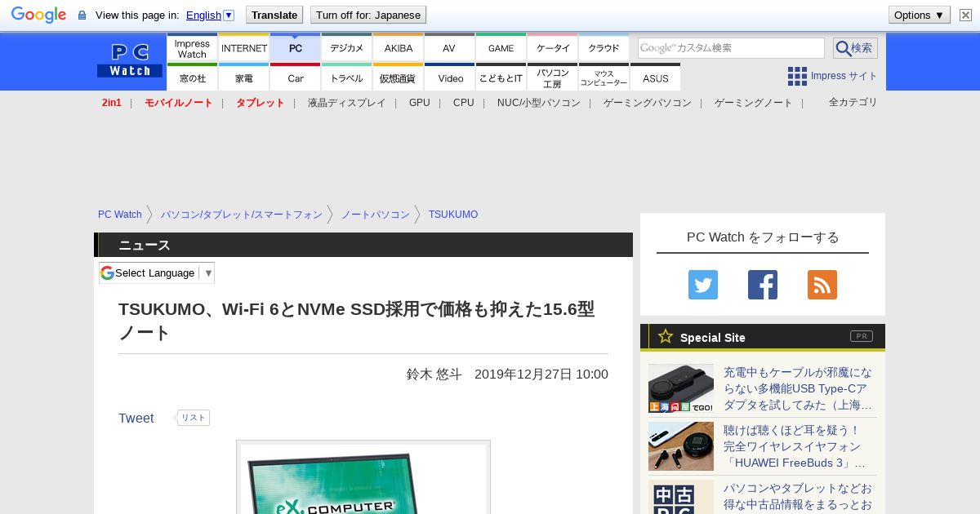Focus the Google custom search field
980x514 pixels.
(731, 48)
